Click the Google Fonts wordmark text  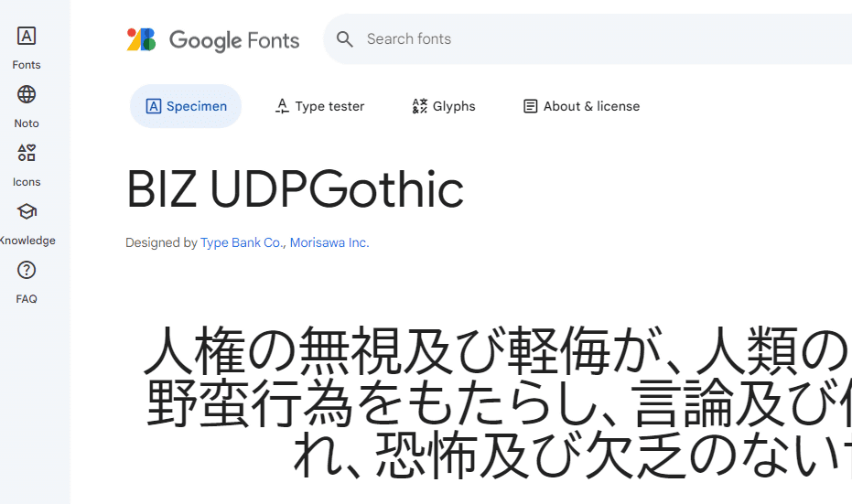(234, 40)
